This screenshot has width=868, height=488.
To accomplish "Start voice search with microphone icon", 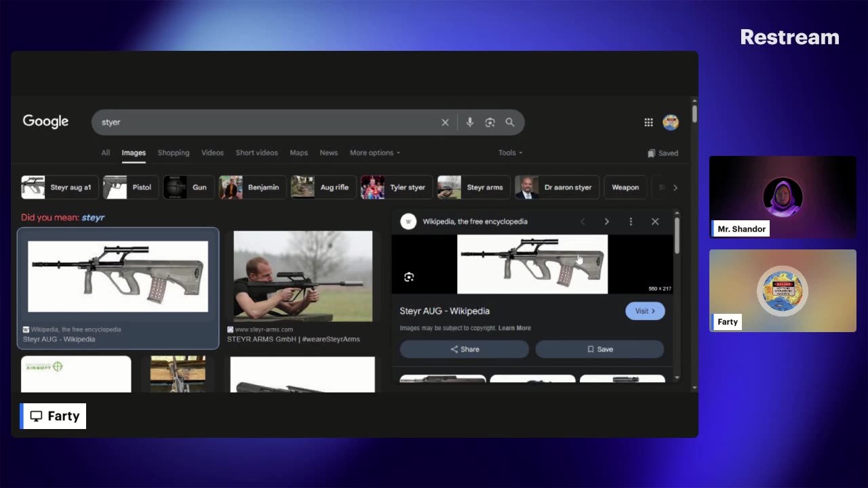I will pos(469,123).
